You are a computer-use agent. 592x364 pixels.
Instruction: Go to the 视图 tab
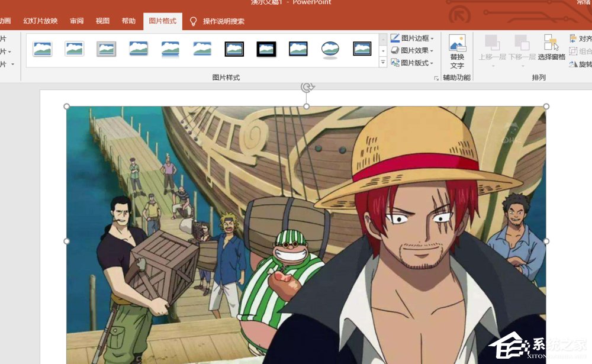point(102,21)
